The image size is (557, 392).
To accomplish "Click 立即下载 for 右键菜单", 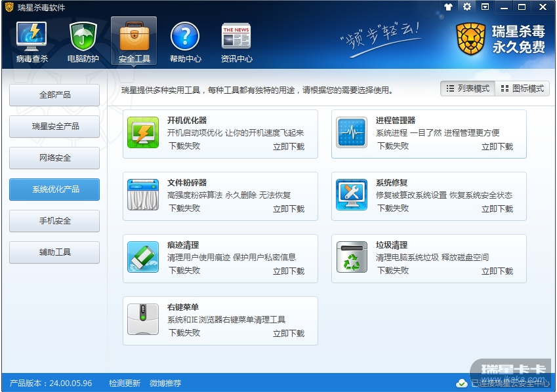I will (x=289, y=334).
